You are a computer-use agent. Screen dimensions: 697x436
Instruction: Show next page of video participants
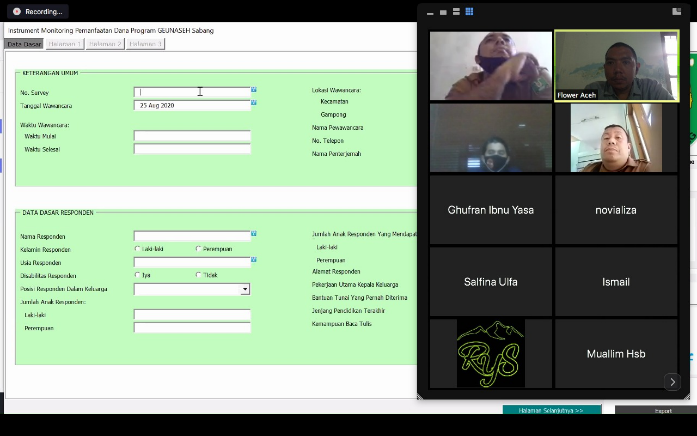672,382
